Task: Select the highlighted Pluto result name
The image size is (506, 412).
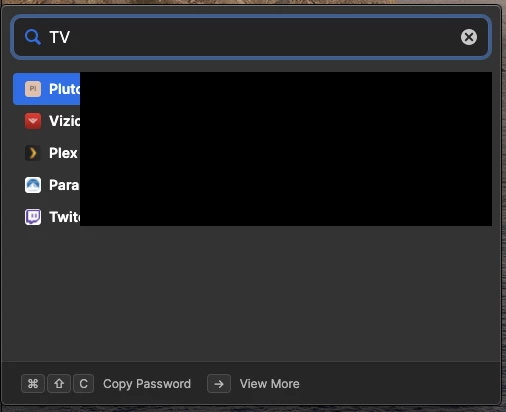Action: coord(65,89)
